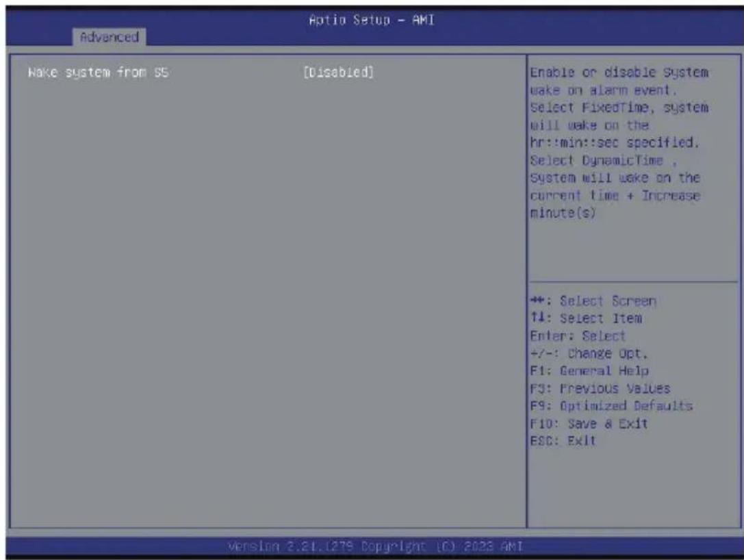The width and height of the screenshot is (744, 560).
Task: Select the Advanced tab
Action: (109, 37)
